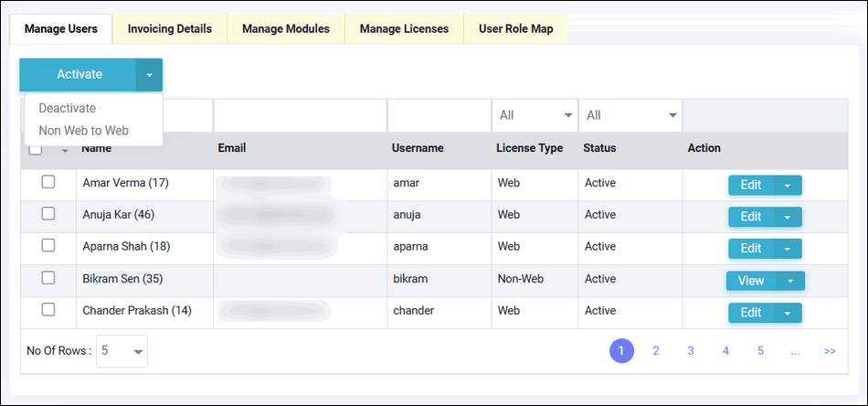Click the name Anuja Kar (46)

point(119,214)
